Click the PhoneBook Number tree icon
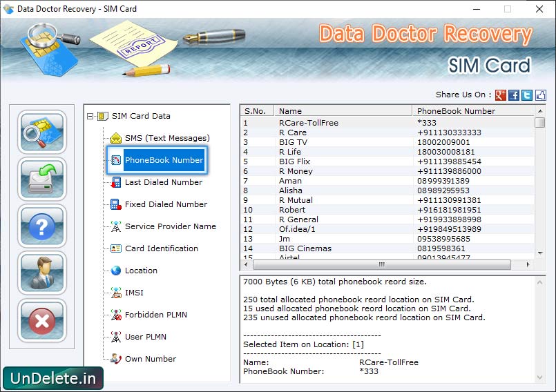Screen dimensions: 556x392 [116, 160]
